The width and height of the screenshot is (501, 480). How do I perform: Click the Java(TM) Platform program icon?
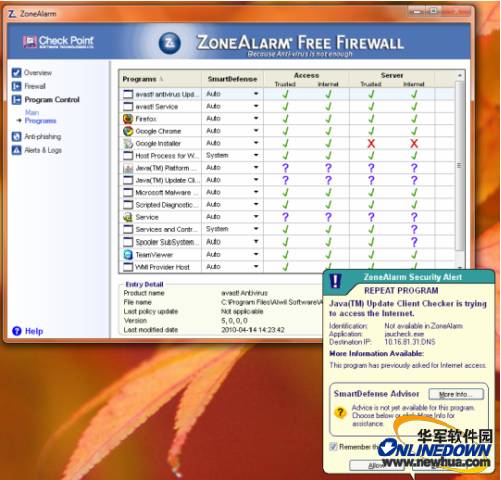[128, 168]
